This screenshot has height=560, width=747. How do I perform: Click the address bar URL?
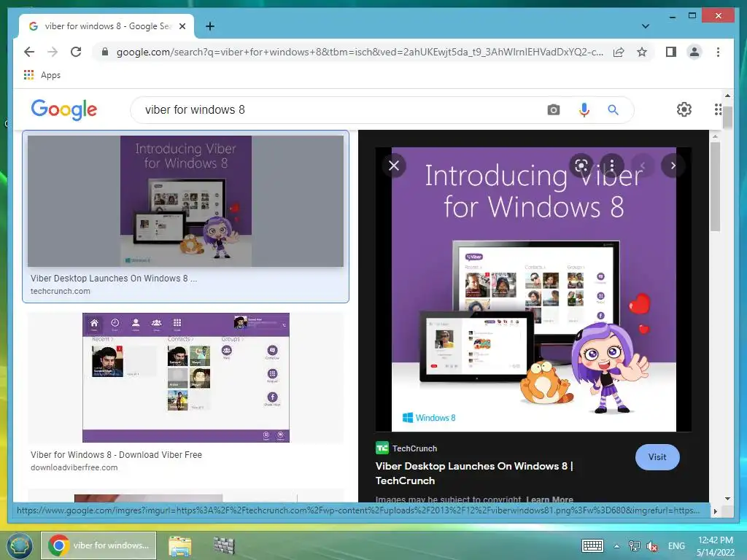point(360,52)
